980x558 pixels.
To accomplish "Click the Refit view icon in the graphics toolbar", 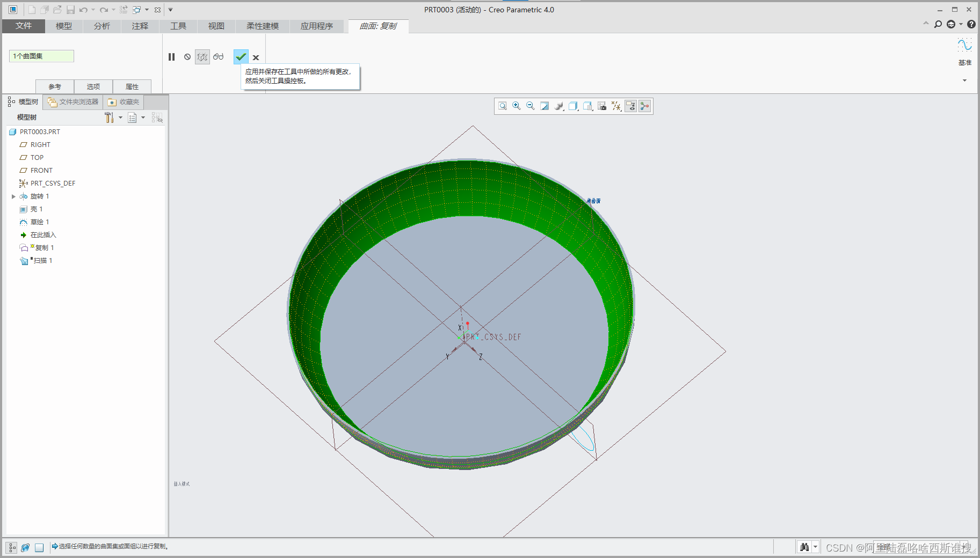I will tap(503, 106).
